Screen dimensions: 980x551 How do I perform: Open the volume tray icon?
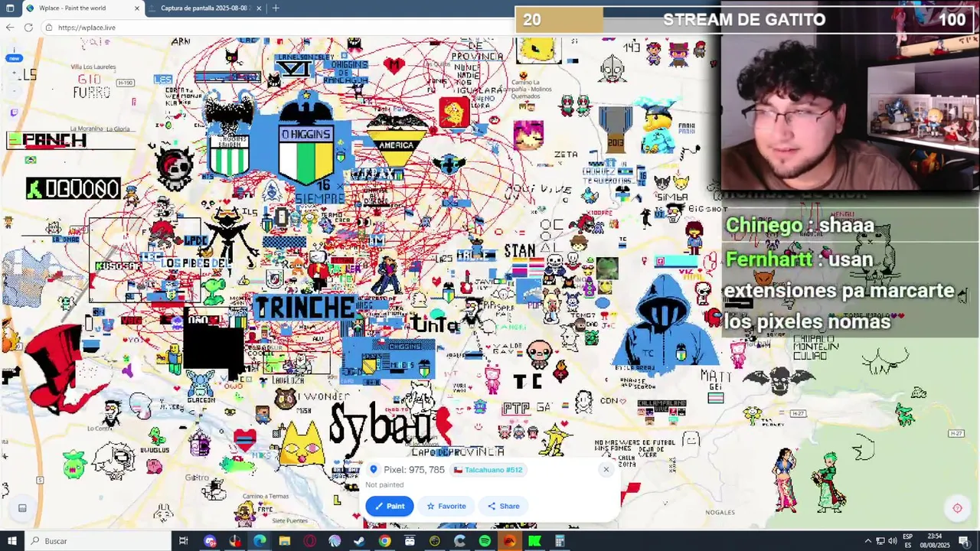[893, 541]
